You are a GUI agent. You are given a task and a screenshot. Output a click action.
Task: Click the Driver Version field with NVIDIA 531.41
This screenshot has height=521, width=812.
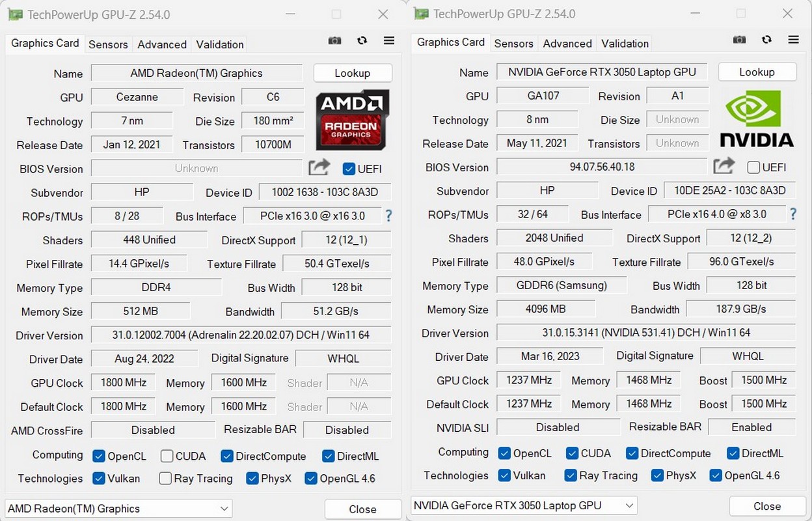[x=646, y=332]
